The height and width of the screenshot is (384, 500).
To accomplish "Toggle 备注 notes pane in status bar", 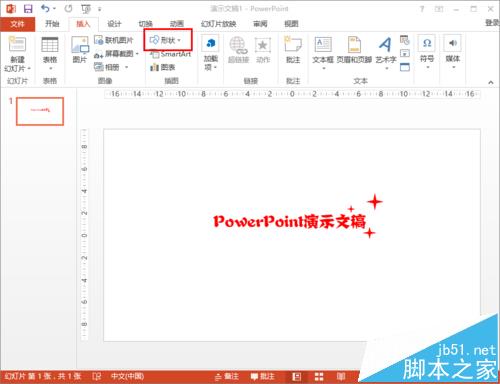I will [227, 377].
